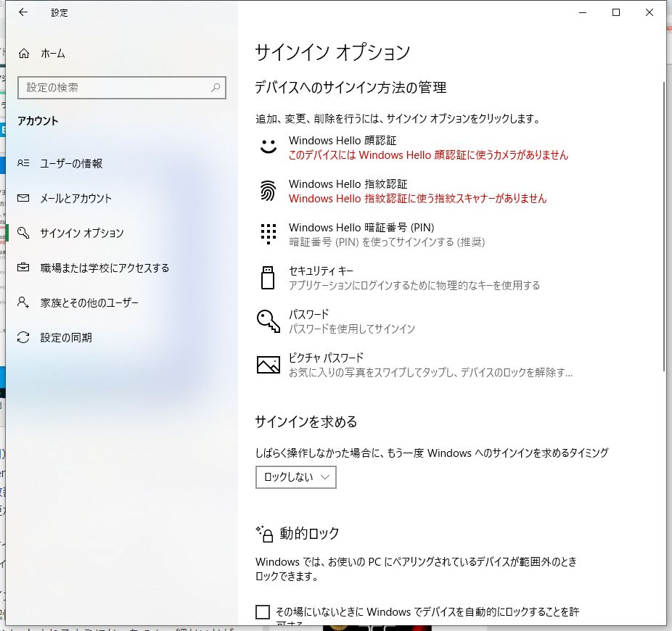Click the briefcase icon for 職場または学校
Image resolution: width=672 pixels, height=631 pixels.
(x=23, y=268)
